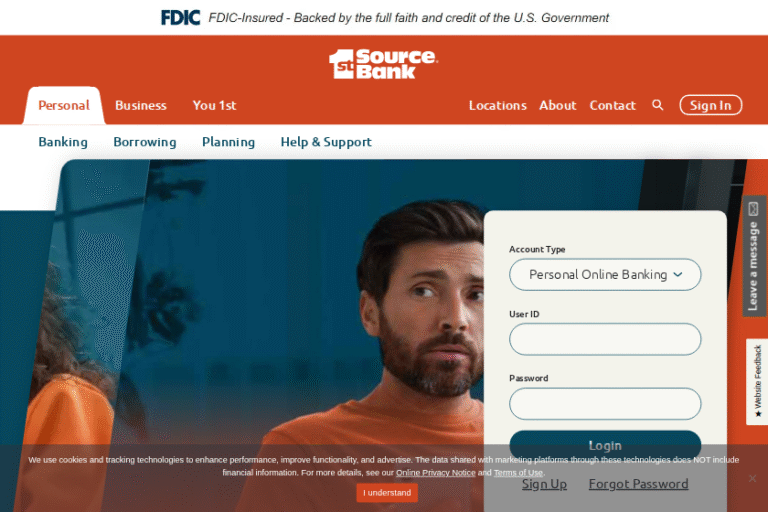768x512 pixels.
Task: Dismiss the cookie banner with X icon
Action: click(752, 478)
